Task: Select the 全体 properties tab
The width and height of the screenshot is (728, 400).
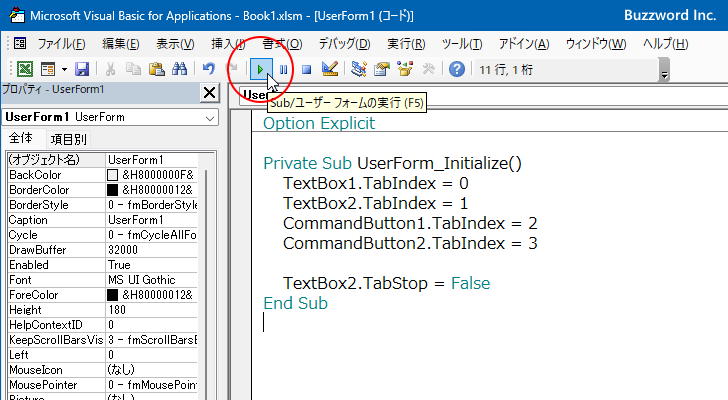Action: coord(21,139)
